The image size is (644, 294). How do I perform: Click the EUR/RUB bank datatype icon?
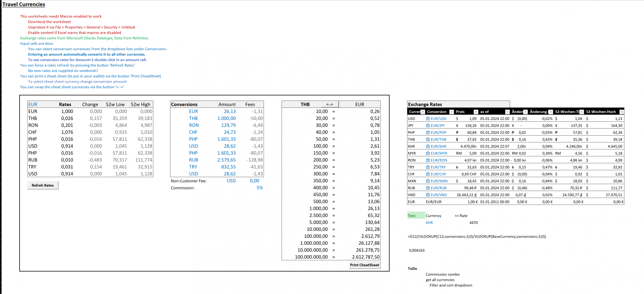click(x=428, y=188)
